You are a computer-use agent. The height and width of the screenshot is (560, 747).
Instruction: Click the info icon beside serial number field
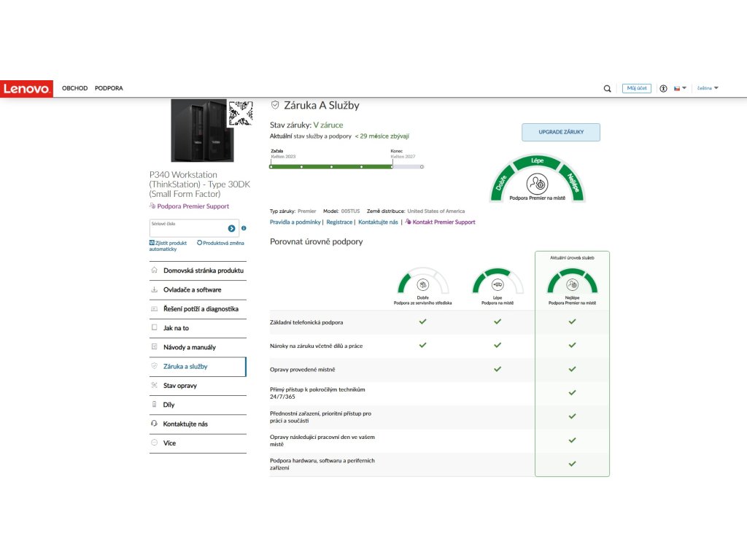pyautogui.click(x=243, y=228)
